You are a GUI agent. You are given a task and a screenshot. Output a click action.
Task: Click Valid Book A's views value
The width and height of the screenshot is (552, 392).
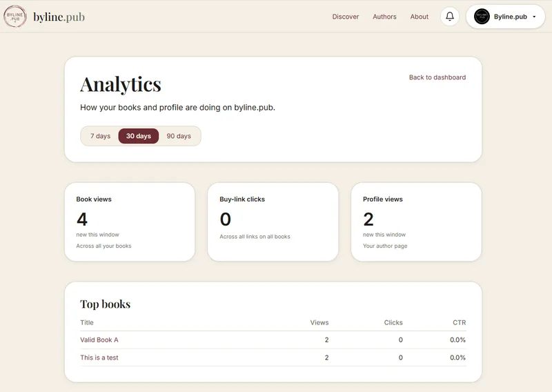point(326,340)
